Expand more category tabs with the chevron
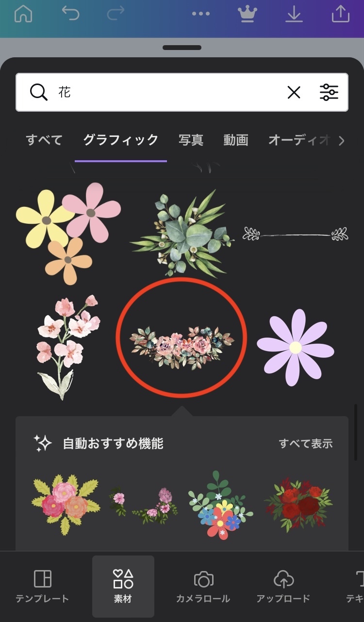 coord(342,141)
